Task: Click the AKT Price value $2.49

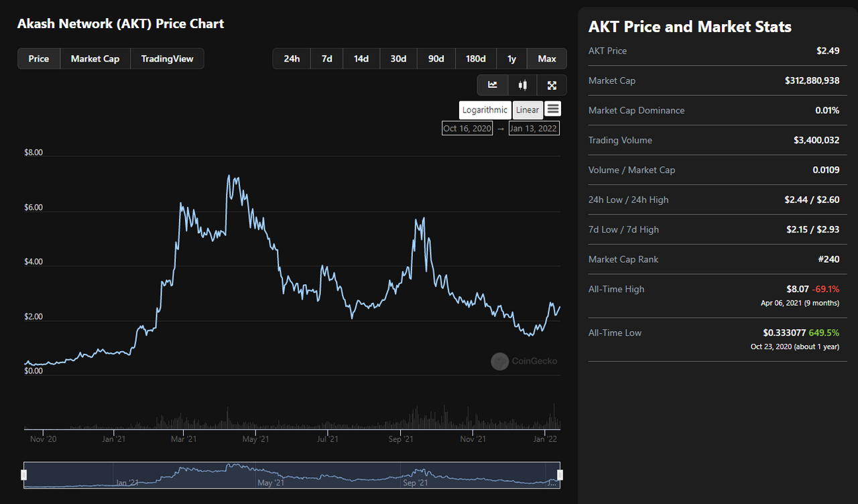Action: tap(828, 51)
